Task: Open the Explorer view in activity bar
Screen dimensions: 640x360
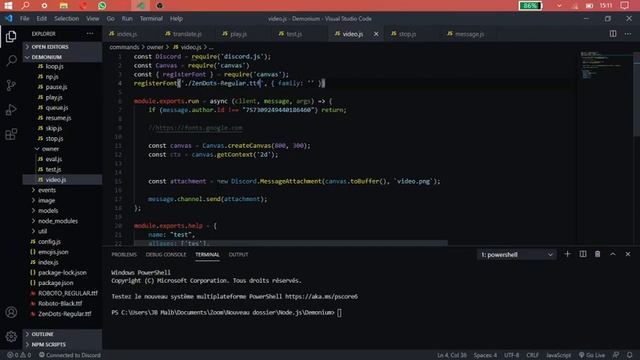Action: tap(11, 36)
